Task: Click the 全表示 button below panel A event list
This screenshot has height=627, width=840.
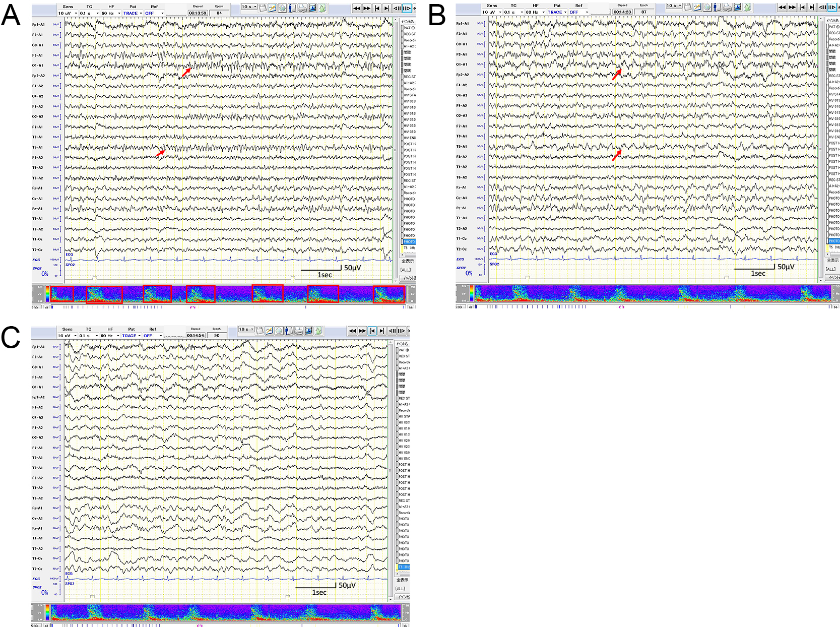Action: click(x=408, y=261)
